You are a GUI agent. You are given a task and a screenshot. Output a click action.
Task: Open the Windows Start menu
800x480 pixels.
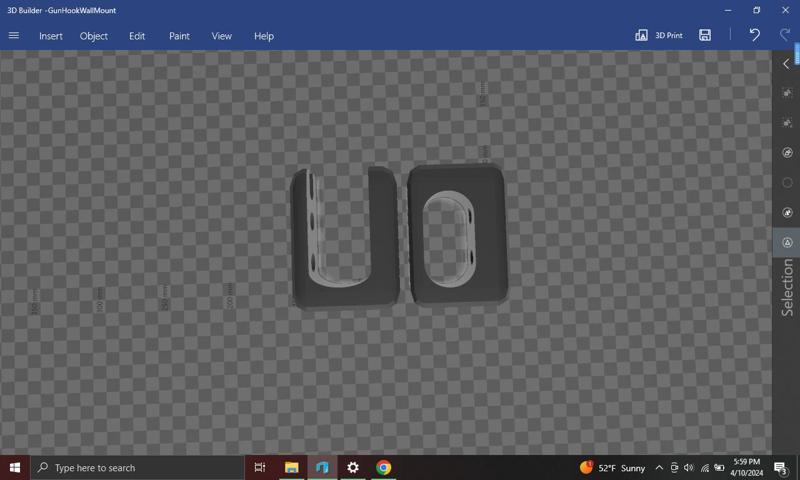15,468
